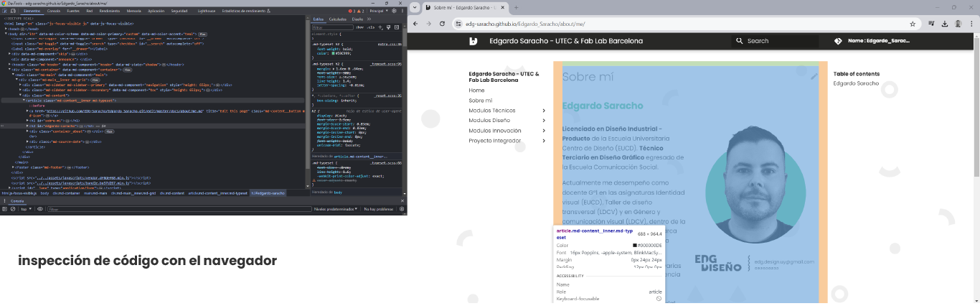
Task: Open the Principal context dropdown
Action: click(378, 11)
